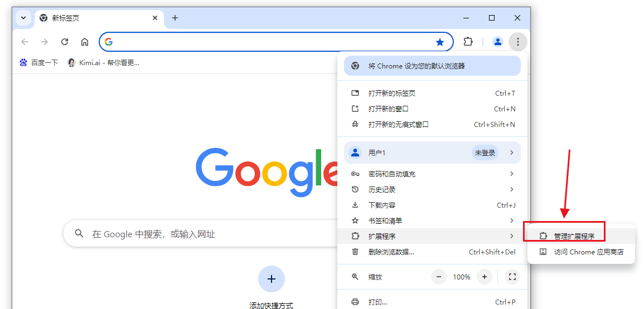This screenshot has height=309, width=644.
Task: Open the 百度一下 bookmark
Action: [39, 63]
